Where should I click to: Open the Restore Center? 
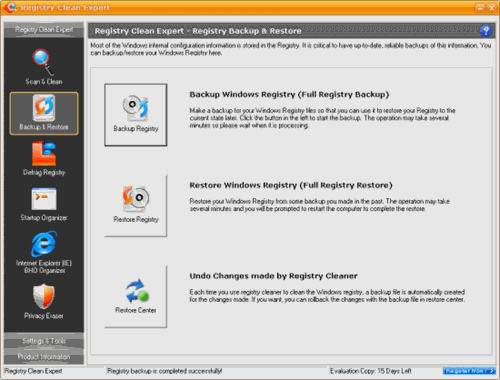[x=136, y=296]
